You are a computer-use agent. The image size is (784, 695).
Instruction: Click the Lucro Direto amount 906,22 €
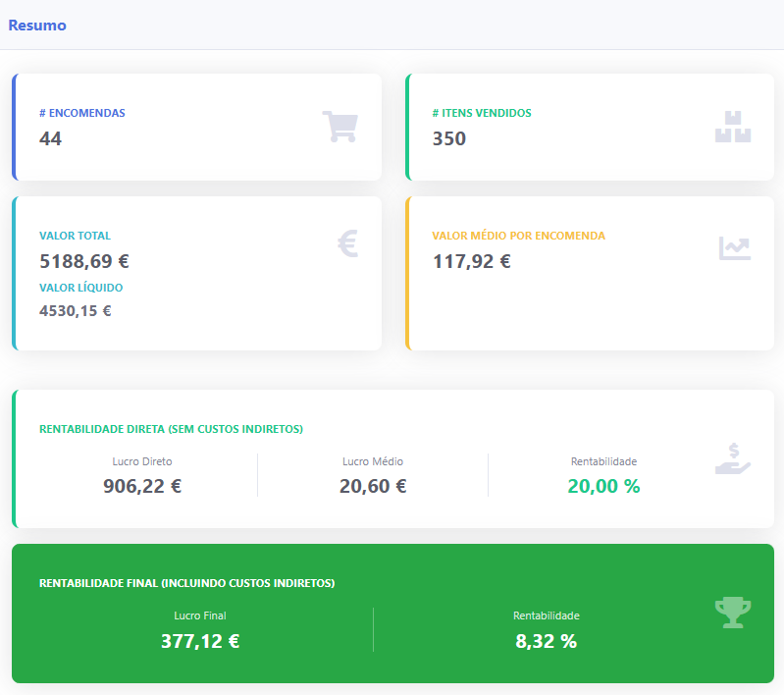point(142,485)
